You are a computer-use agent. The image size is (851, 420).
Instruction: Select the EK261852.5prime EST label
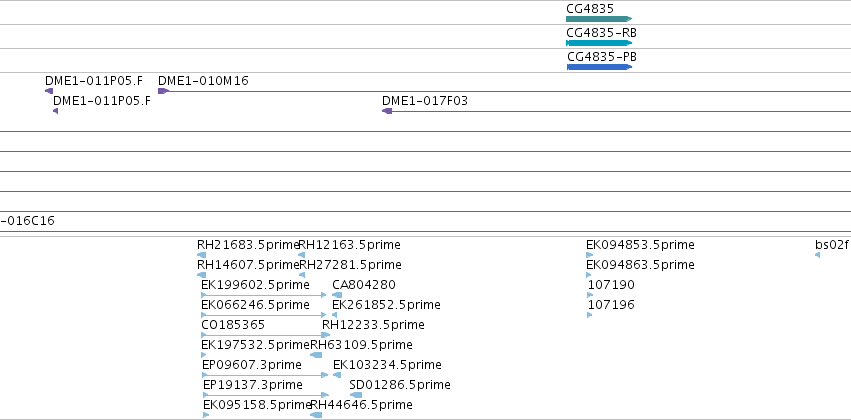click(386, 305)
